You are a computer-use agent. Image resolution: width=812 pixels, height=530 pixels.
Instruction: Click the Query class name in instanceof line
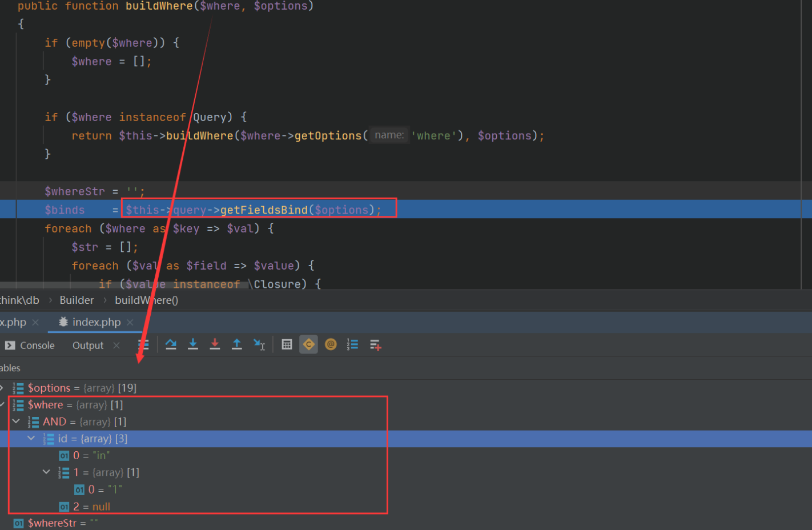point(210,117)
